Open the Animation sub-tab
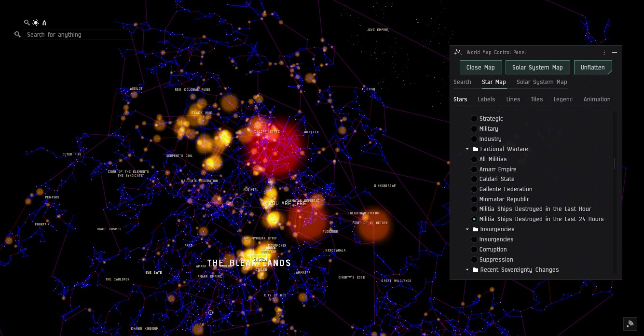The height and width of the screenshot is (336, 644). click(597, 99)
